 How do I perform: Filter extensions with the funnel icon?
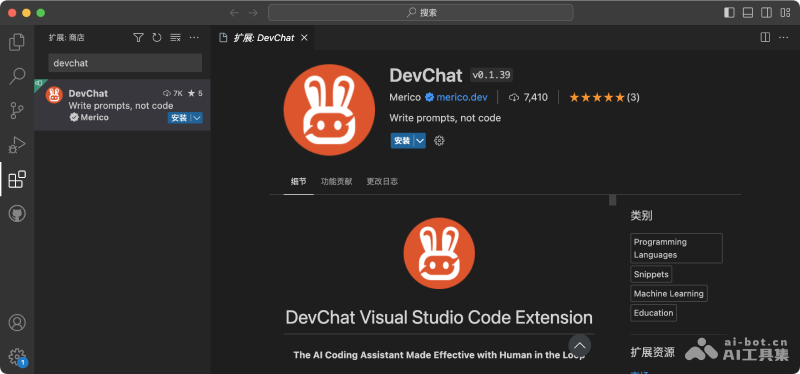tap(138, 37)
